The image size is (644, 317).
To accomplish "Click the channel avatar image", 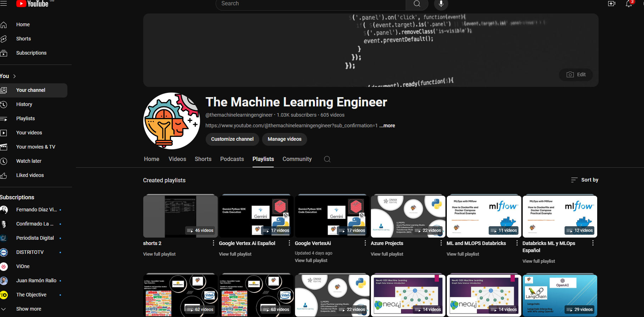I will (172, 121).
